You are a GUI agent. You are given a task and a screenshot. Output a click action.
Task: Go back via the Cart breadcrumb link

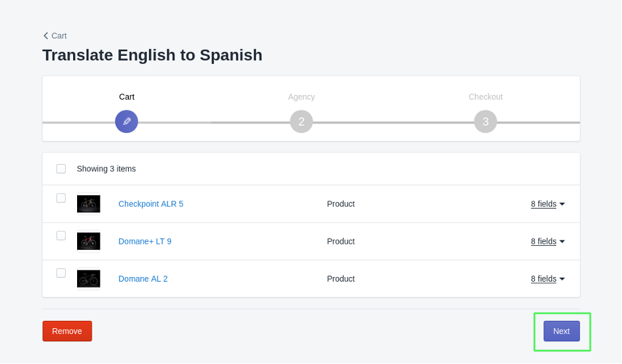coord(54,36)
